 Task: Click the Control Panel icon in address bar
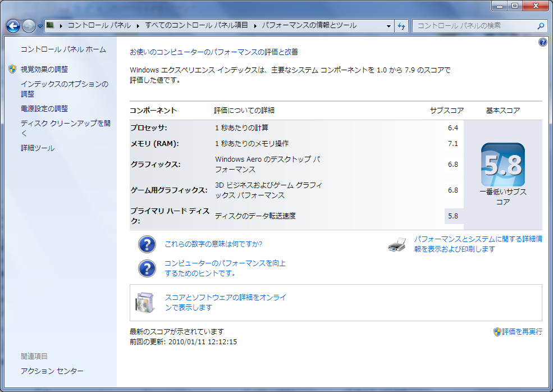[50, 25]
